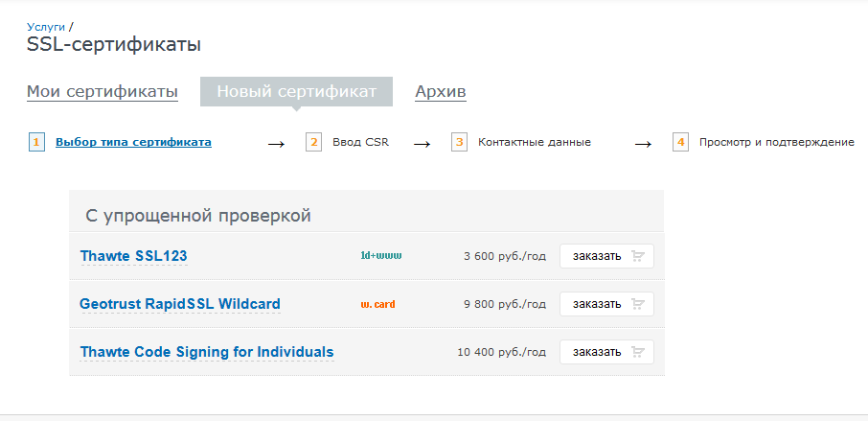
Task: Click the Контактные данные step label
Action: [535, 142]
